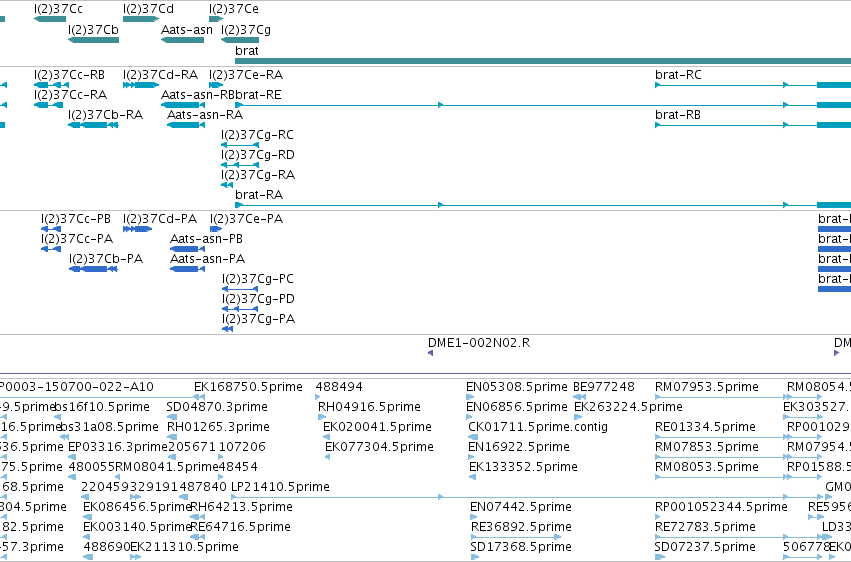This screenshot has height=562, width=851.
Task: Click the l(2)37Ce-RA transcript label
Action: point(246,74)
